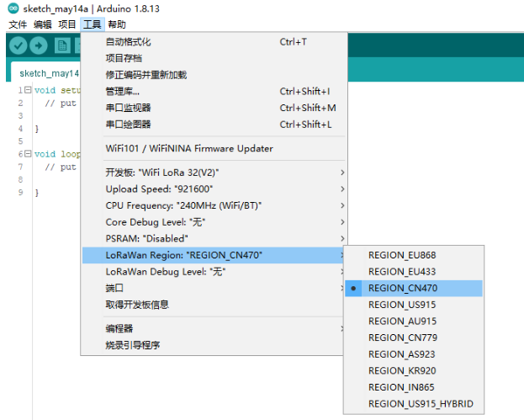524x420 pixels.
Task: Click the Verify checkmark toolbar icon
Action: coord(18,45)
